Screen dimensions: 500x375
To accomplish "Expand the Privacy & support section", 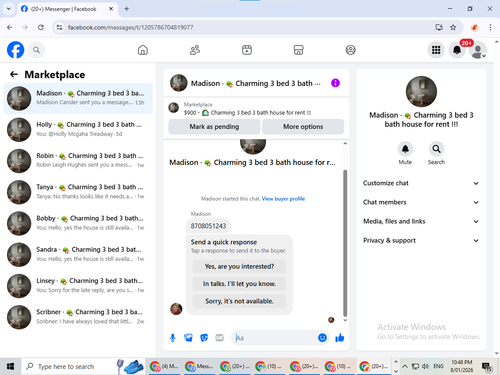I will 421,240.
